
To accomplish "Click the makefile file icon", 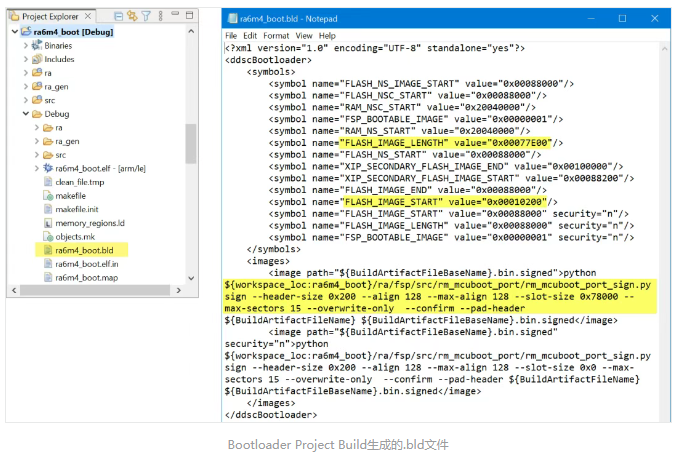I will pyautogui.click(x=48, y=196).
